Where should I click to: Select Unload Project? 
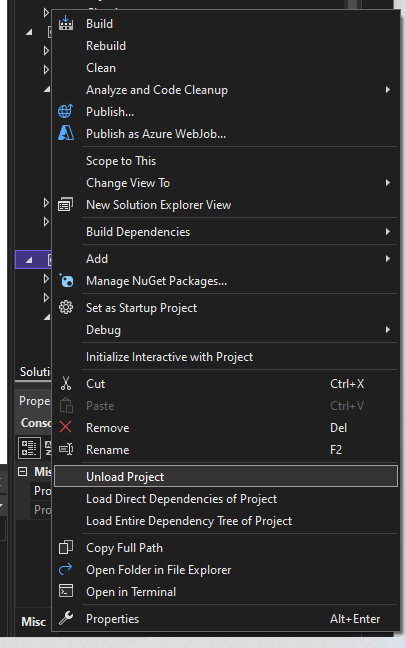tap(226, 476)
